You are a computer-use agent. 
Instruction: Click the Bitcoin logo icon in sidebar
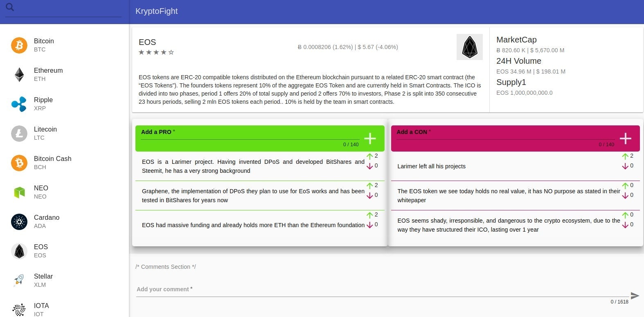pyautogui.click(x=19, y=45)
